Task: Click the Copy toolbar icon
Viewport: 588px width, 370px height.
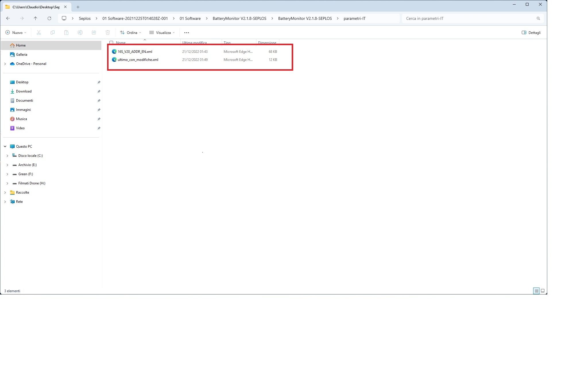Action: pyautogui.click(x=53, y=32)
